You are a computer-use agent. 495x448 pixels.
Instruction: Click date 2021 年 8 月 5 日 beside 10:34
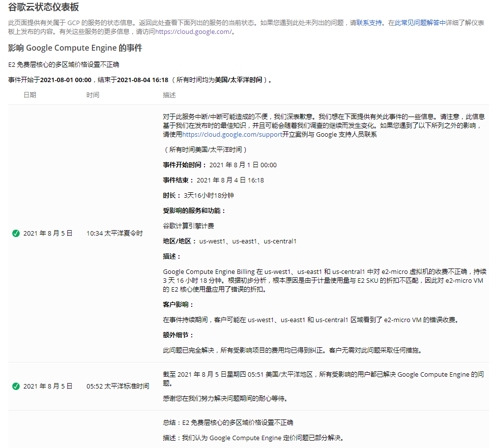pyautogui.click(x=48, y=233)
